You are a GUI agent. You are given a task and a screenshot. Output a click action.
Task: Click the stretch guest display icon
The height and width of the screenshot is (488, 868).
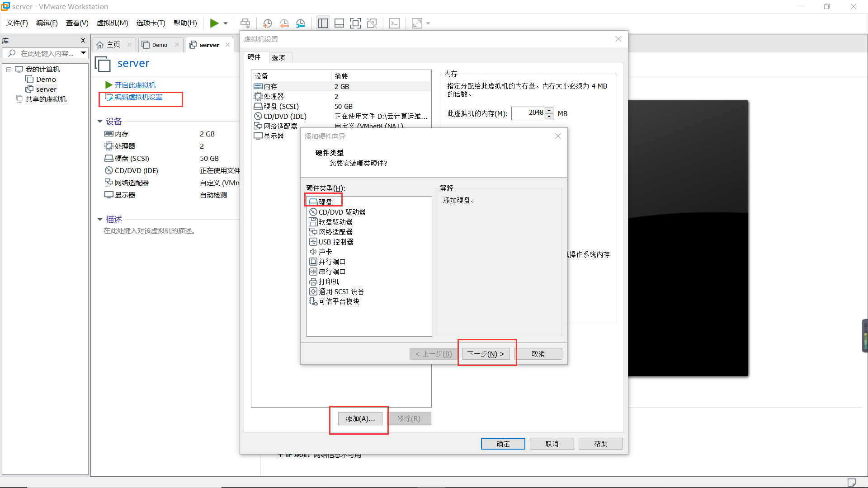[417, 23]
